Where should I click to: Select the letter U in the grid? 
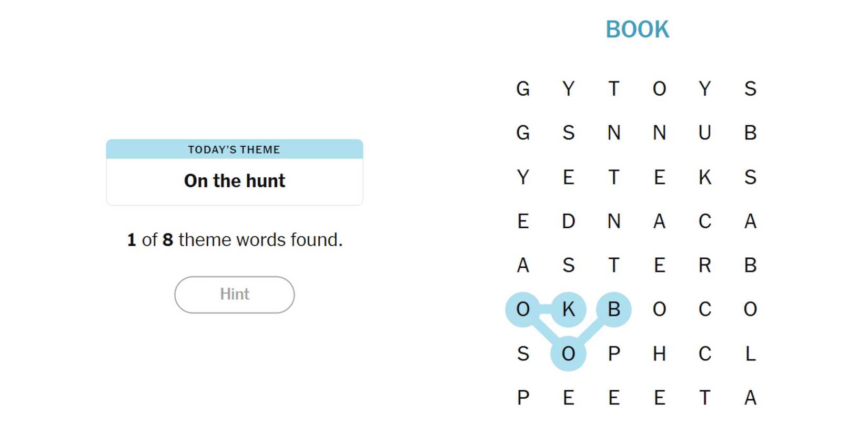coord(705,133)
